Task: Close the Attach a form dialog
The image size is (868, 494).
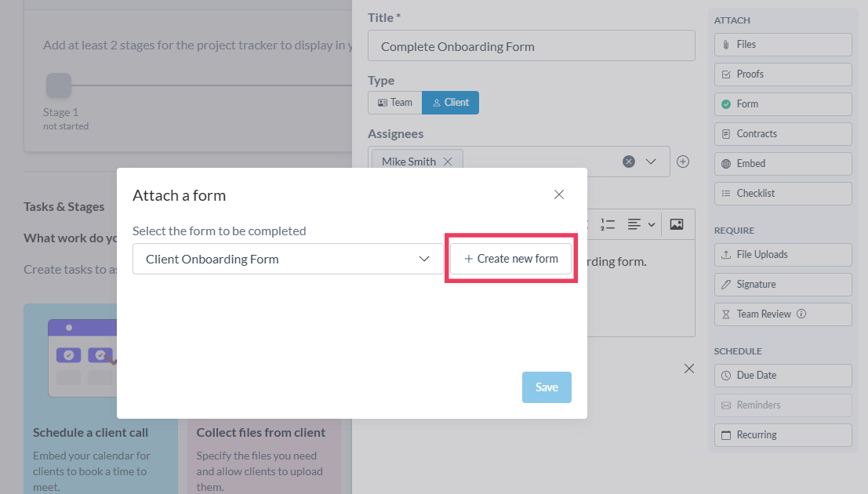Action: coord(559,194)
